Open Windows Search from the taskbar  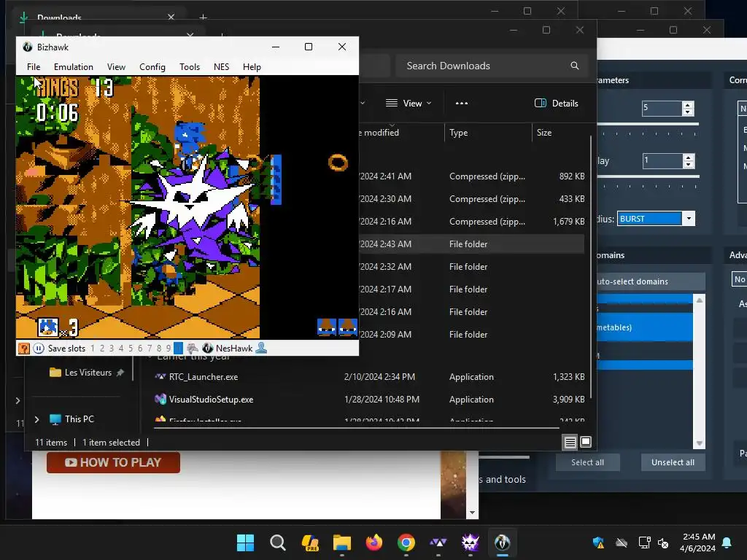[x=278, y=542]
